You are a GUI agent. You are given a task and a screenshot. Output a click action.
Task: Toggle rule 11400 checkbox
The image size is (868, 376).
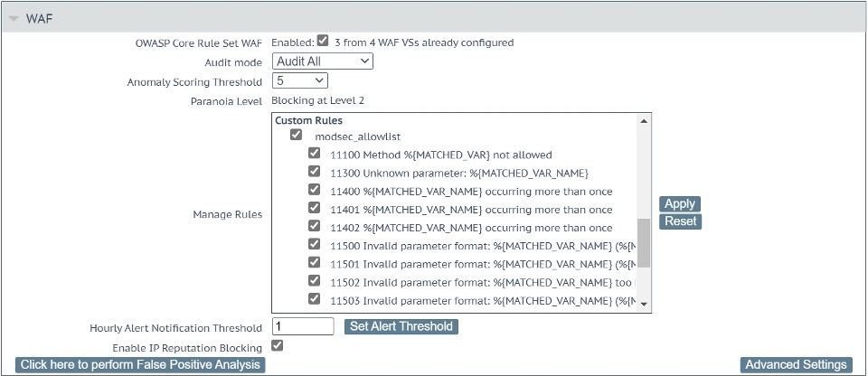pyautogui.click(x=315, y=190)
